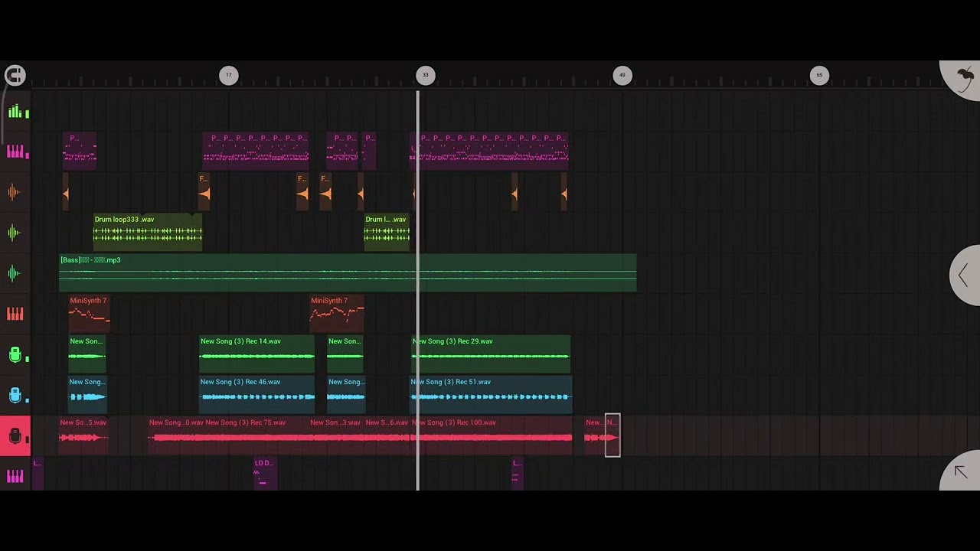Viewport: 980px width, 551px height.
Task: Jump to bar 17 marker on the ruler
Action: coord(228,75)
